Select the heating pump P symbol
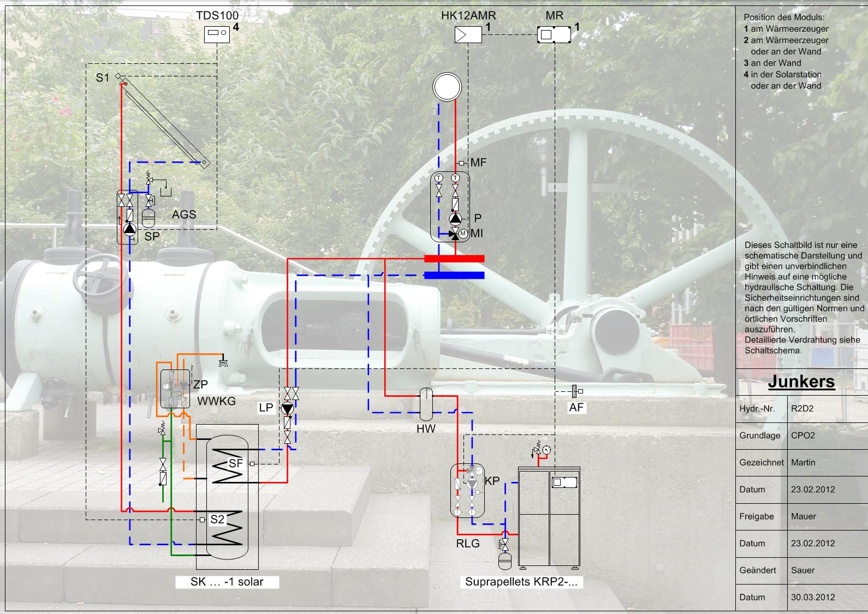 (455, 219)
